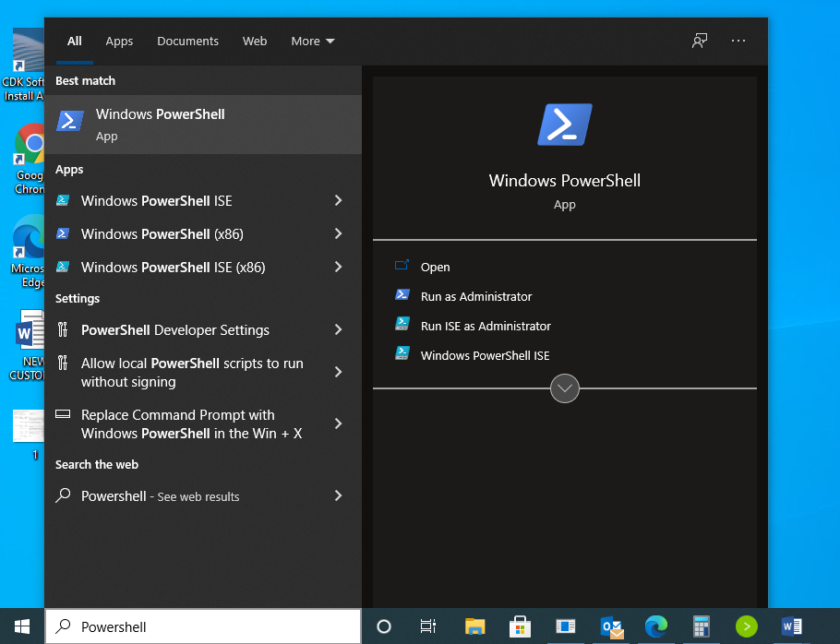Launch Windows PowerShell ISE from actions list

click(485, 355)
